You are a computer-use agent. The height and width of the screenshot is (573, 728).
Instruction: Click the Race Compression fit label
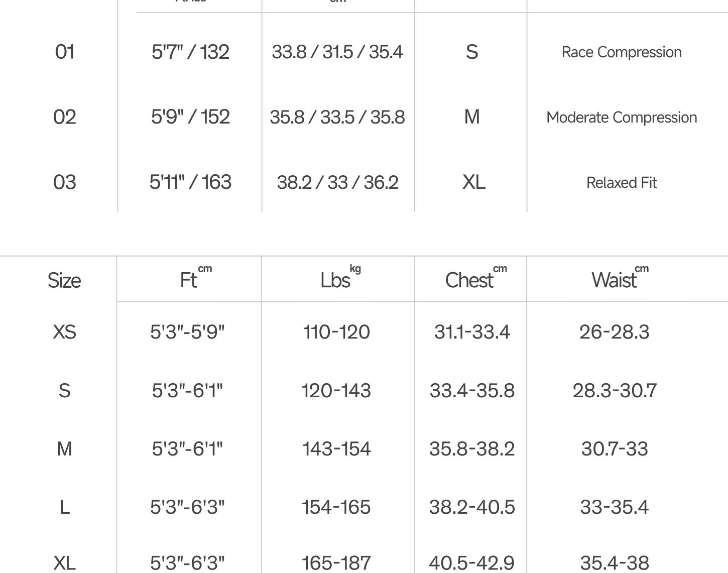(x=621, y=52)
